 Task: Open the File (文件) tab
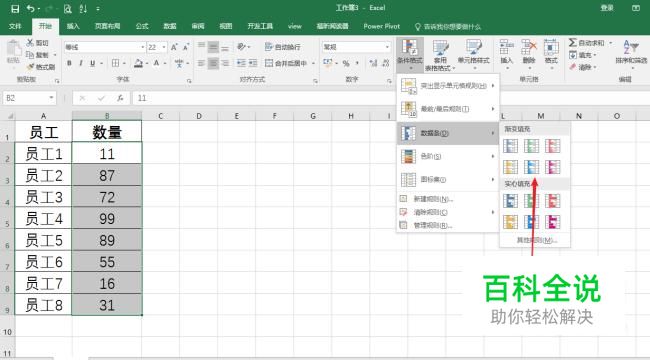tap(15, 26)
